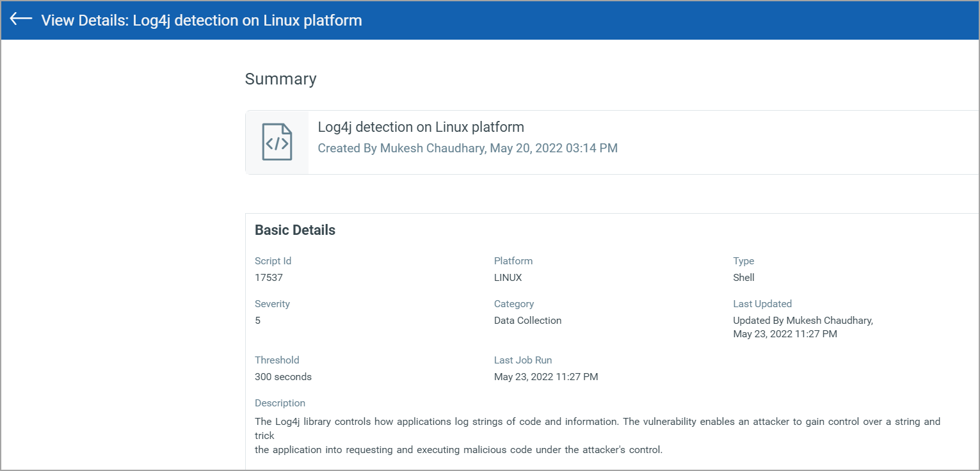Click the Platform value LINUX
The width and height of the screenshot is (980, 471).
click(x=508, y=278)
